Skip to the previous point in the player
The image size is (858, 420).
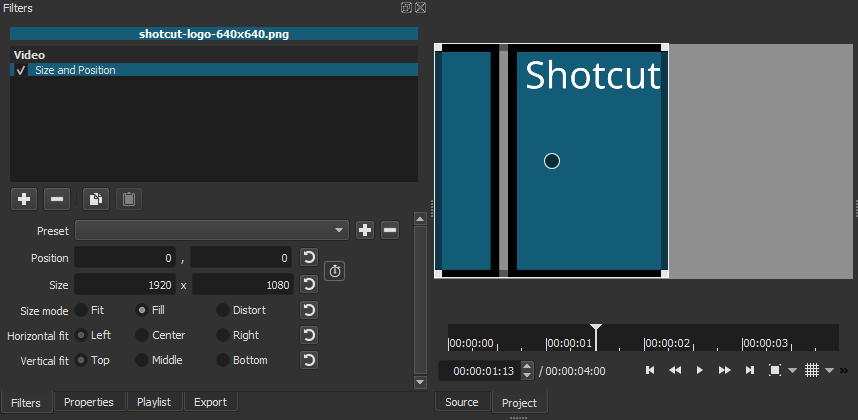(x=650, y=370)
